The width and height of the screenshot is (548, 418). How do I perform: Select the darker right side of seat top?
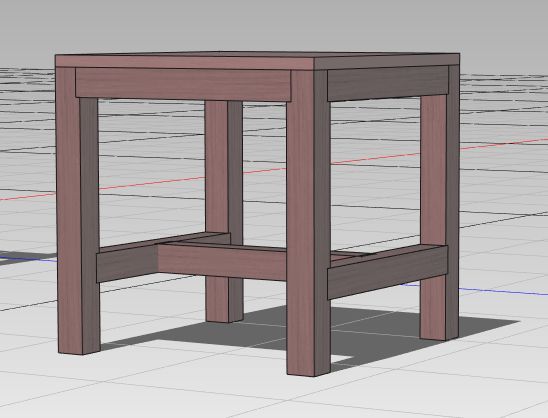coord(387,61)
